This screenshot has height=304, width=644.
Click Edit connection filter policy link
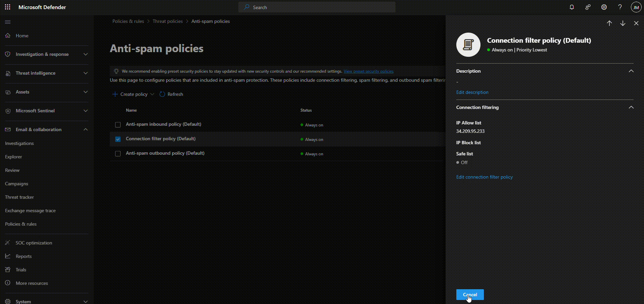click(485, 177)
